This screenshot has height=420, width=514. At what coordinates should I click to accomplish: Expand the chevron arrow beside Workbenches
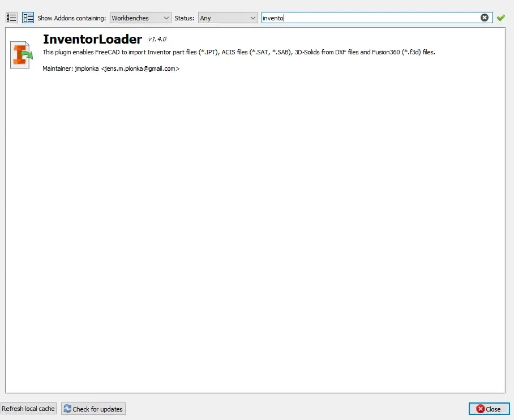click(166, 18)
